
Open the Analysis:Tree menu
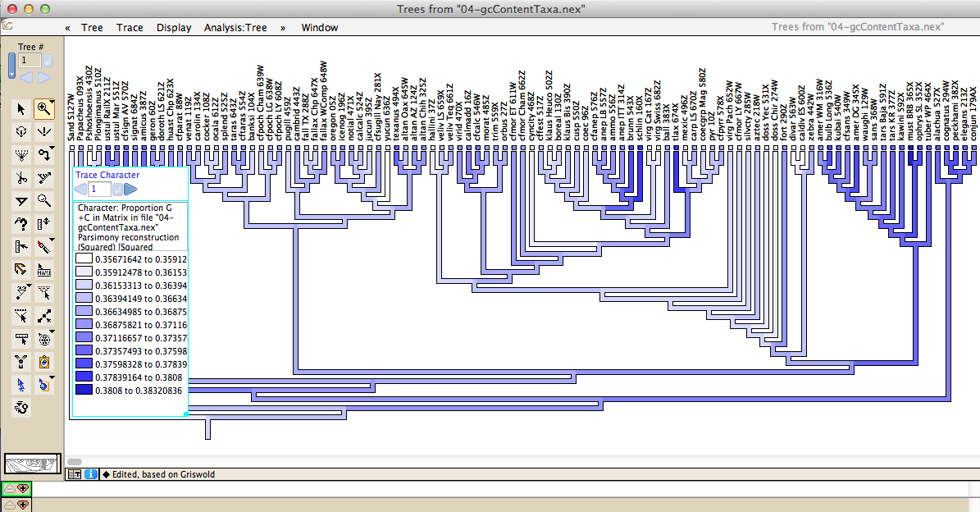(235, 27)
